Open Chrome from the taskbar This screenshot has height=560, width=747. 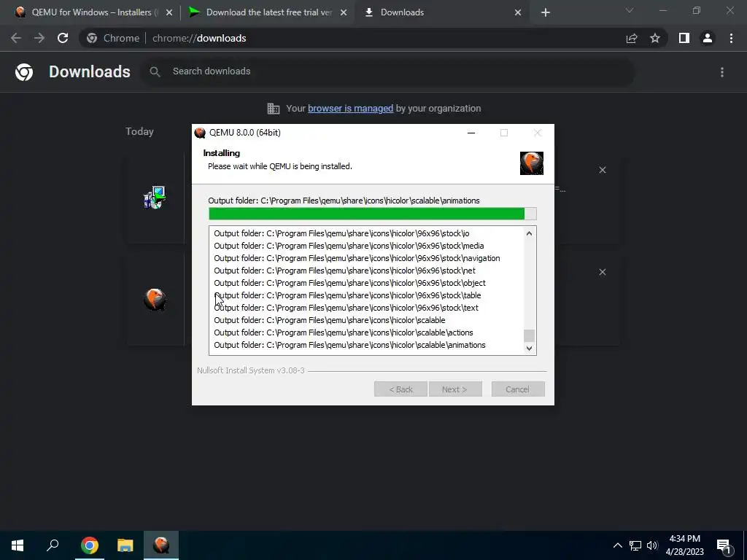coord(89,545)
